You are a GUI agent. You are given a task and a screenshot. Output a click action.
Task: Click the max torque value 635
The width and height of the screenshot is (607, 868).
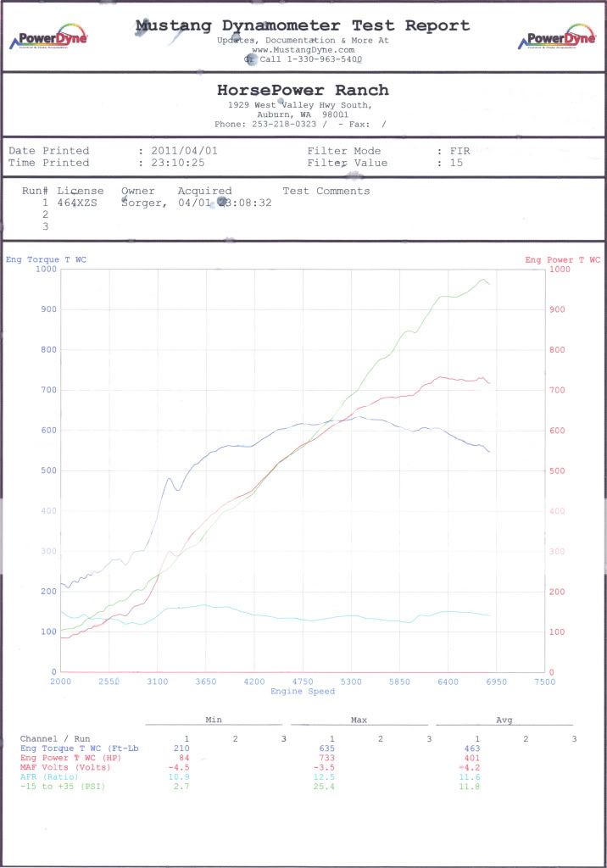(x=326, y=748)
